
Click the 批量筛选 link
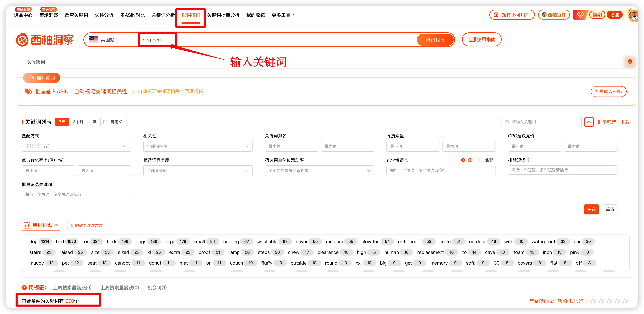(607, 122)
